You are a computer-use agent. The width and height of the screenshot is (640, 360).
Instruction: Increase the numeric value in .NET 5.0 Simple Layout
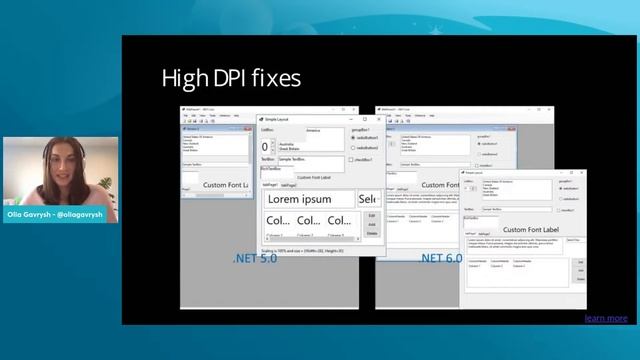coord(273,142)
